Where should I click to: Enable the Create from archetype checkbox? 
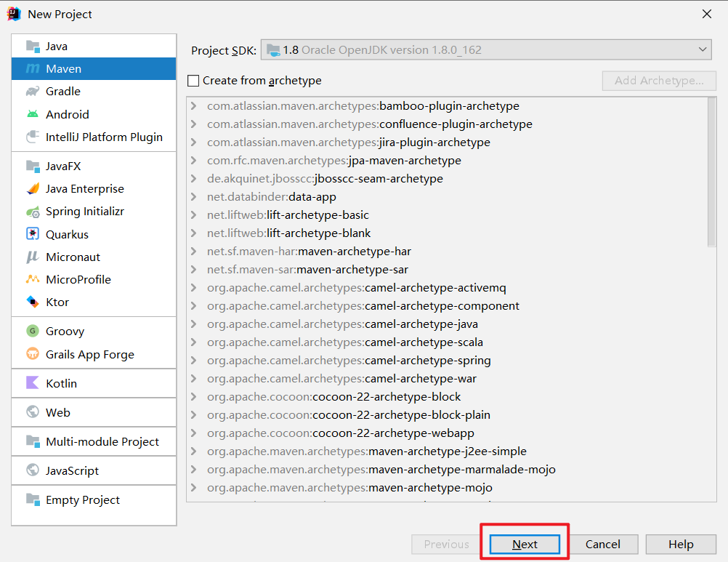[x=193, y=81]
